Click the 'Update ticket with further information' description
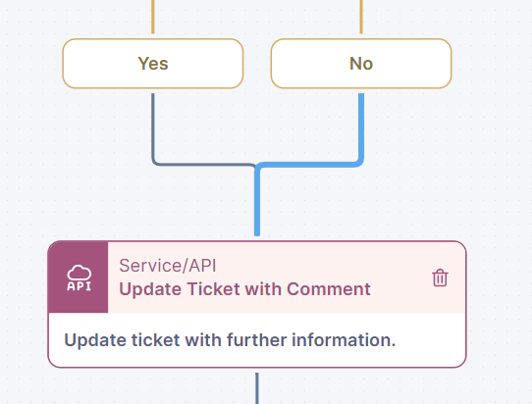 (x=230, y=340)
